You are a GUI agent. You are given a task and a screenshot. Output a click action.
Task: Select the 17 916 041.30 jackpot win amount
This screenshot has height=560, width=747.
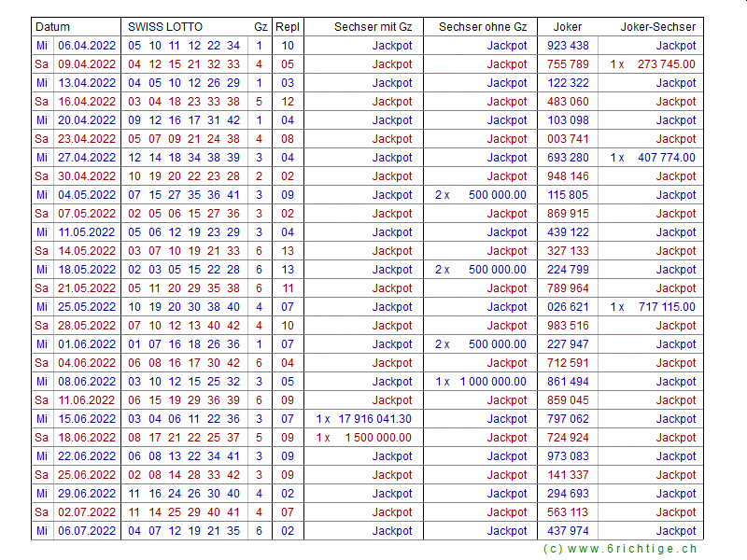click(x=374, y=419)
